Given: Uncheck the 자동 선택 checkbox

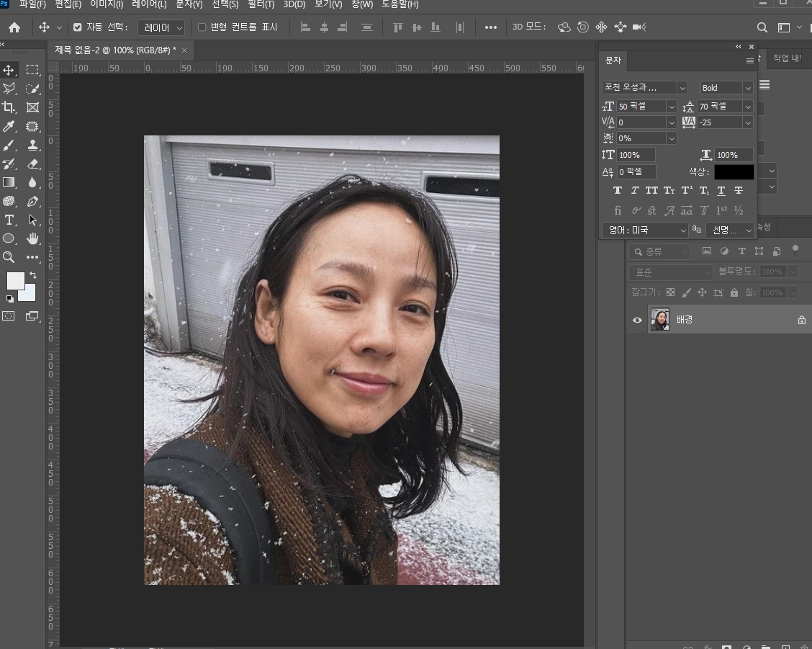Looking at the screenshot, I should [78, 27].
